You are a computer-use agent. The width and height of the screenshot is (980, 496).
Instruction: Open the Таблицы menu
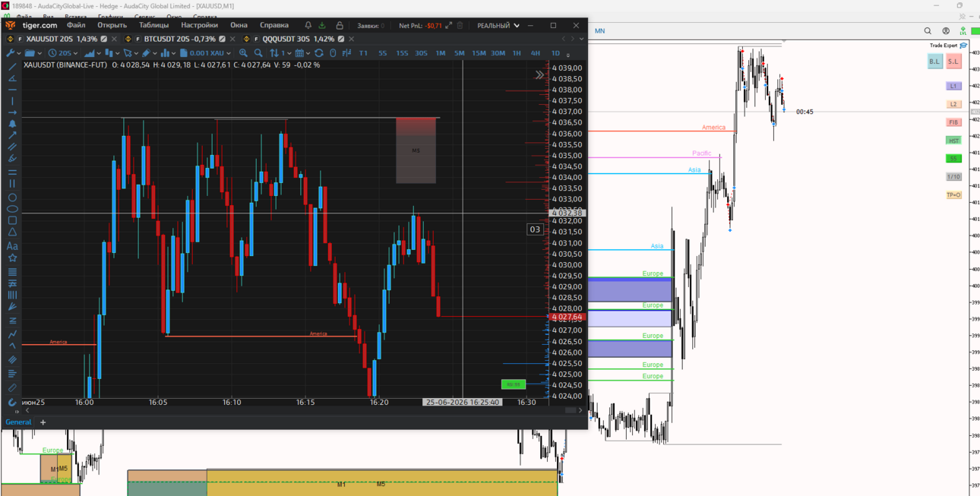point(153,25)
